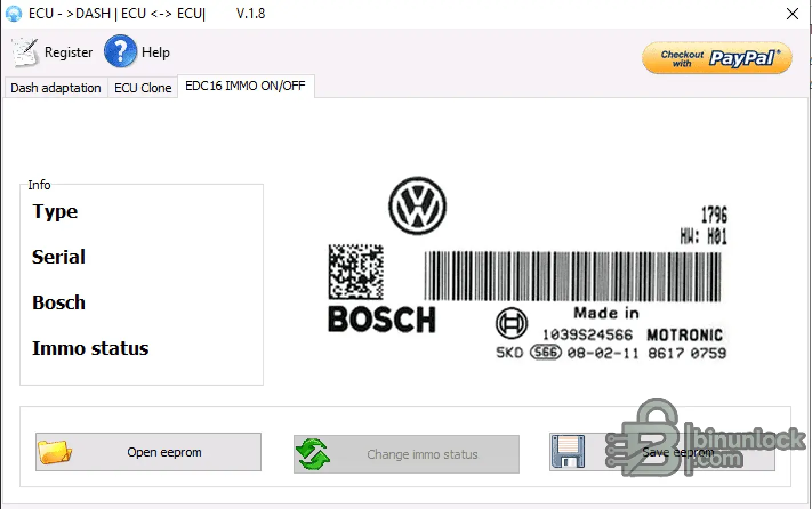Click the Checkout with PayPal button

(717, 58)
